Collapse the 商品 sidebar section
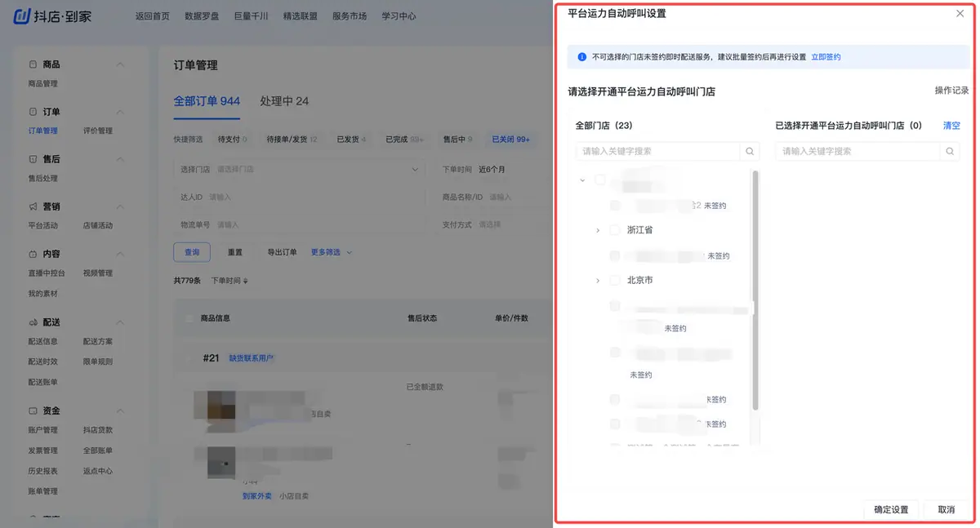This screenshot has width=980, height=528. click(x=120, y=64)
